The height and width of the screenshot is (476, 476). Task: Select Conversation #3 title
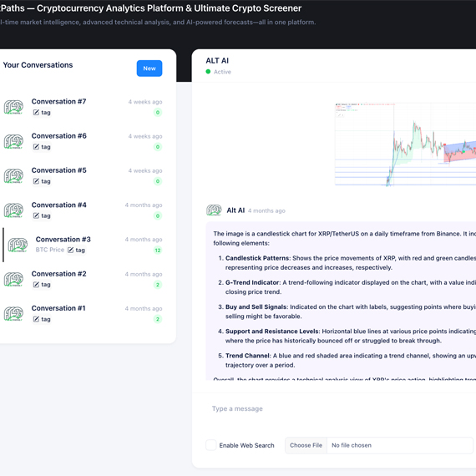(x=63, y=239)
